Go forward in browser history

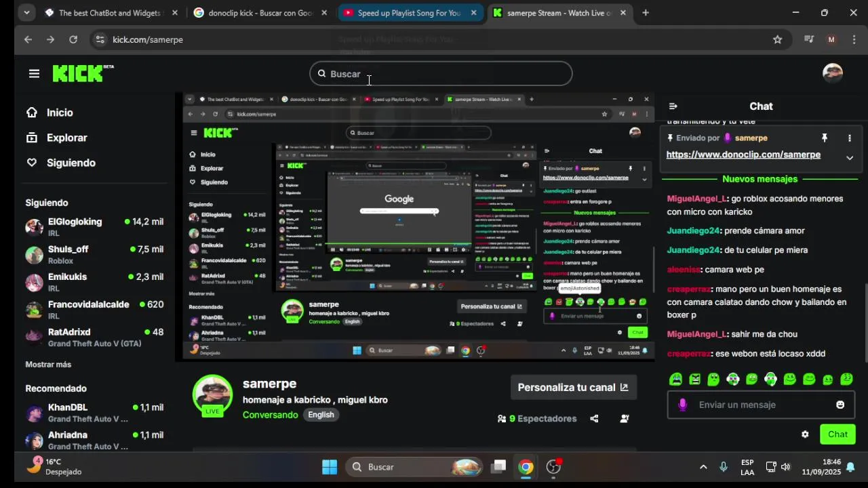(51, 39)
